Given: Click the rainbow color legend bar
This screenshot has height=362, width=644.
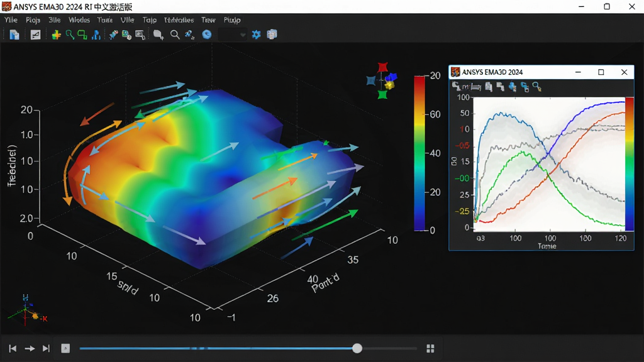Looking at the screenshot, I should coord(419,153).
